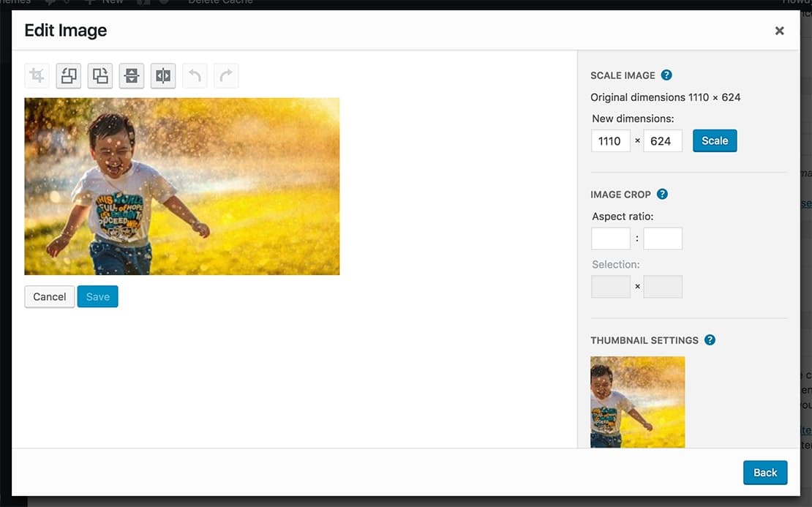Click the Back button
Screen dimensions: 812x507
(765, 473)
